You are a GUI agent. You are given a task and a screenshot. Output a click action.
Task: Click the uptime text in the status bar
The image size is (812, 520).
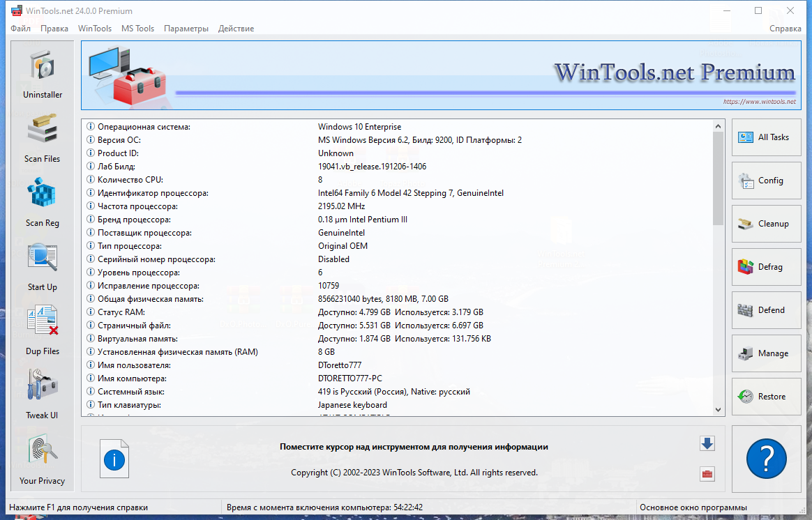coord(324,507)
